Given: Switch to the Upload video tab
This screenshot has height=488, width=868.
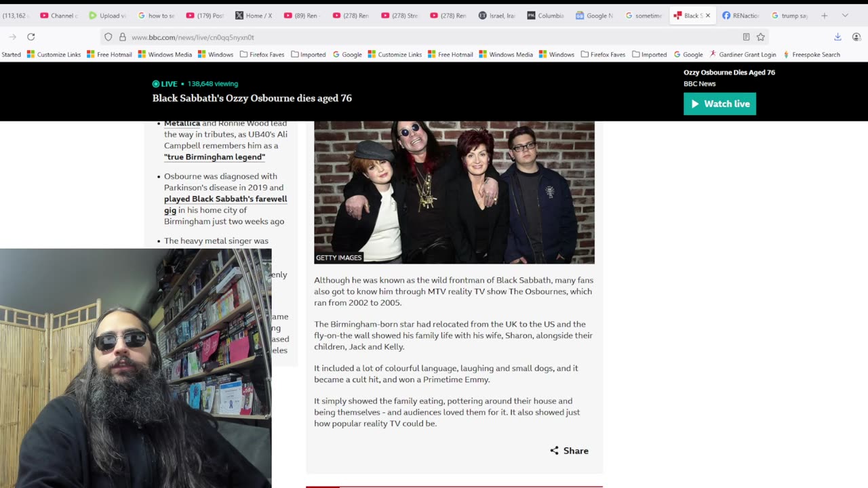Looking at the screenshot, I should pyautogui.click(x=107, y=16).
